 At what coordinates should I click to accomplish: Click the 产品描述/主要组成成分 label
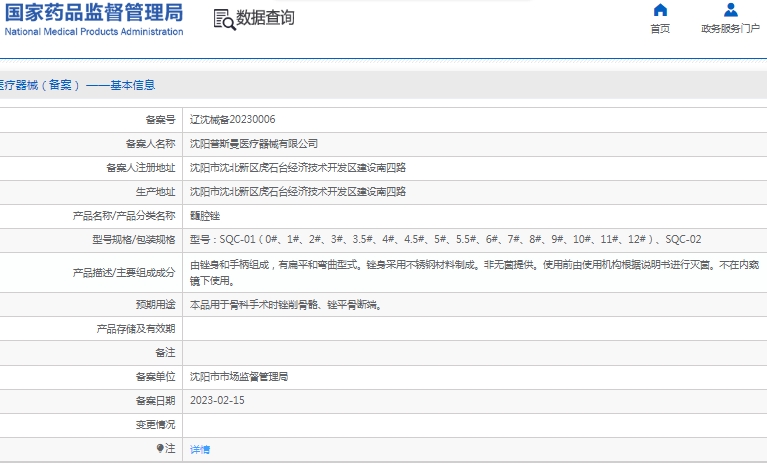coord(124,272)
